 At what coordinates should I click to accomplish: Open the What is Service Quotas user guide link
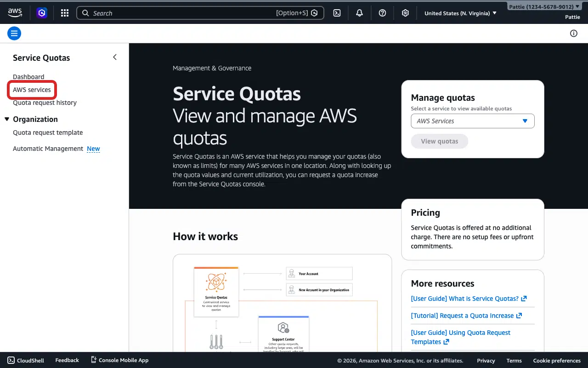469,299
